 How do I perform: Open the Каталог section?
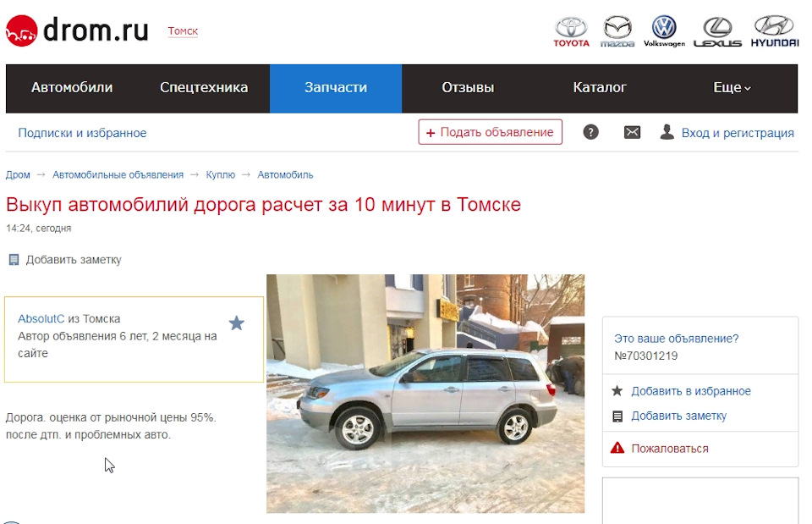600,87
